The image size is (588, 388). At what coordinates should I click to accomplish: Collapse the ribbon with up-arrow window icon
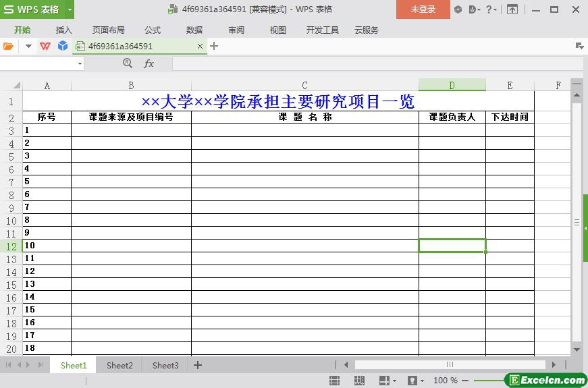(512, 9)
